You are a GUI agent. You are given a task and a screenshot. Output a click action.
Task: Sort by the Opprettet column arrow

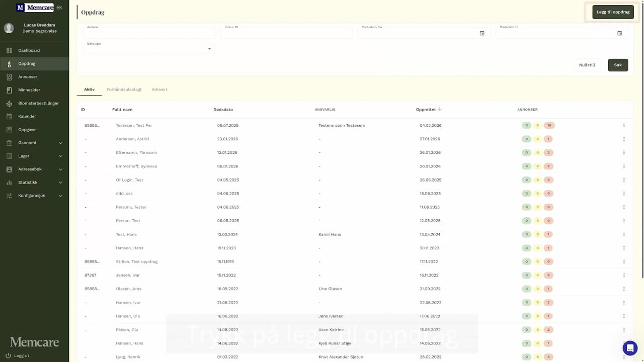click(440, 109)
